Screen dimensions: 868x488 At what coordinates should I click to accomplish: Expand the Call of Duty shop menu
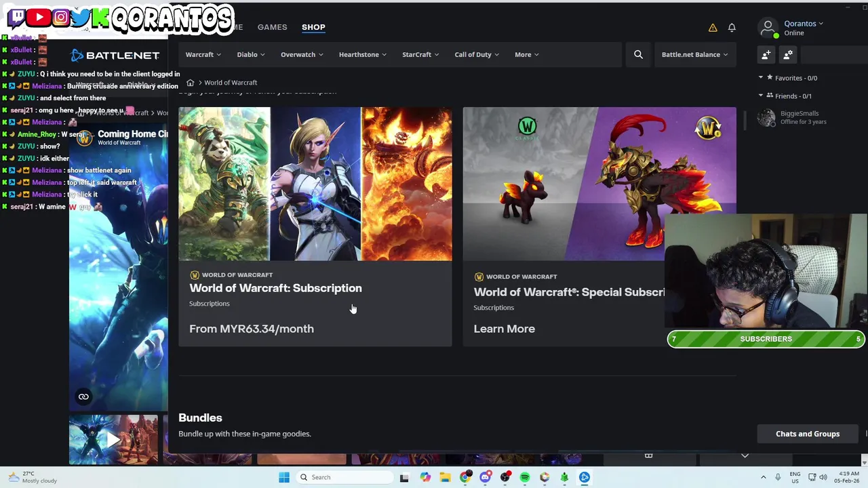[477, 54]
